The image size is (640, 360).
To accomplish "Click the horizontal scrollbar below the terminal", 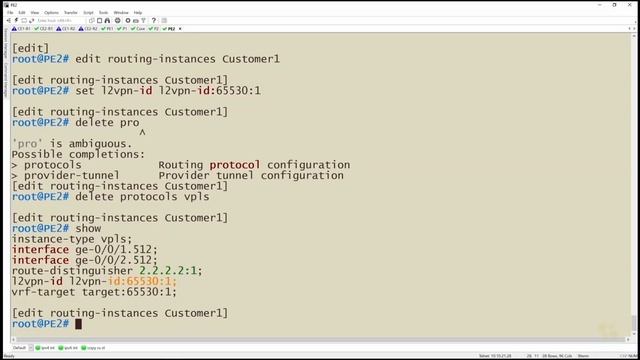I will tap(321, 339).
